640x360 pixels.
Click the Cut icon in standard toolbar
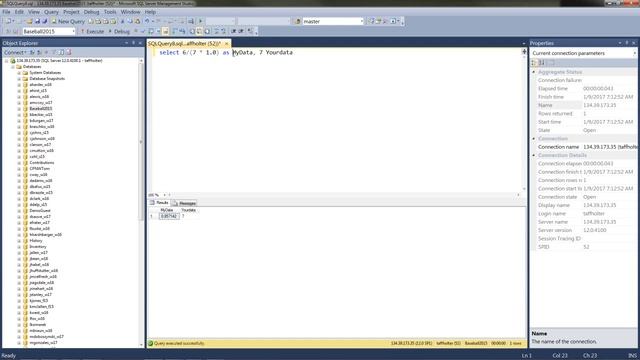coord(122,21)
